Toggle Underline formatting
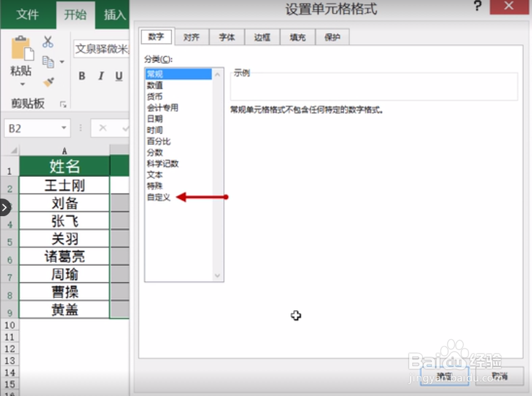This screenshot has width=532, height=396. tap(118, 76)
